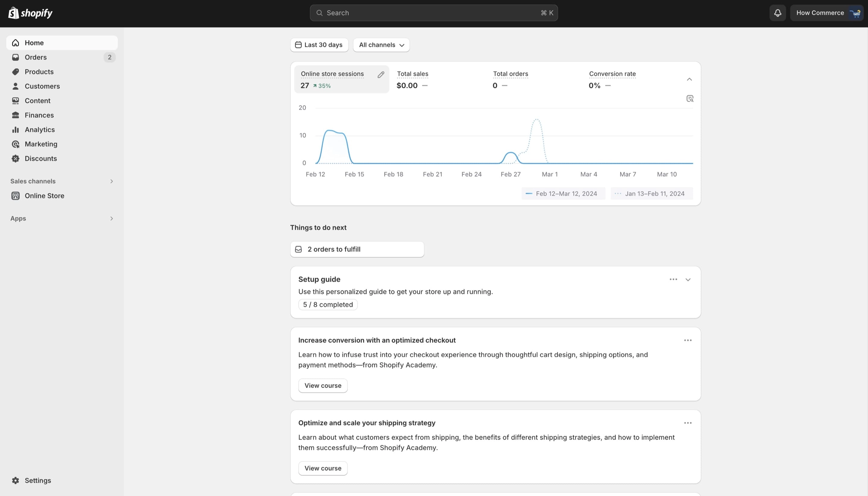Click the Setup guide heading
This screenshot has width=868, height=496.
(x=319, y=279)
